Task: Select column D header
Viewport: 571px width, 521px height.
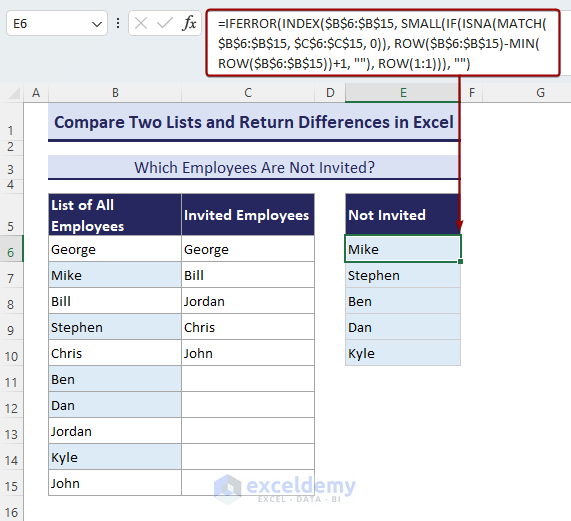Action: point(330,93)
